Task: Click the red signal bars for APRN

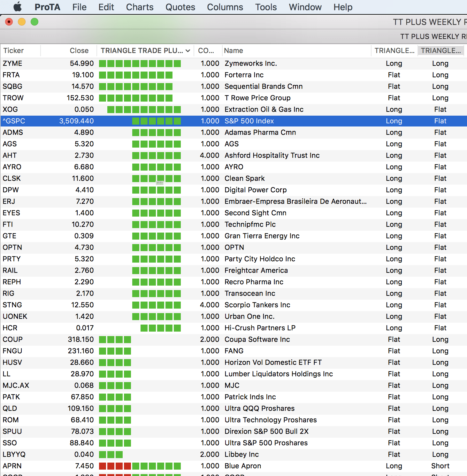Action: coord(115,466)
